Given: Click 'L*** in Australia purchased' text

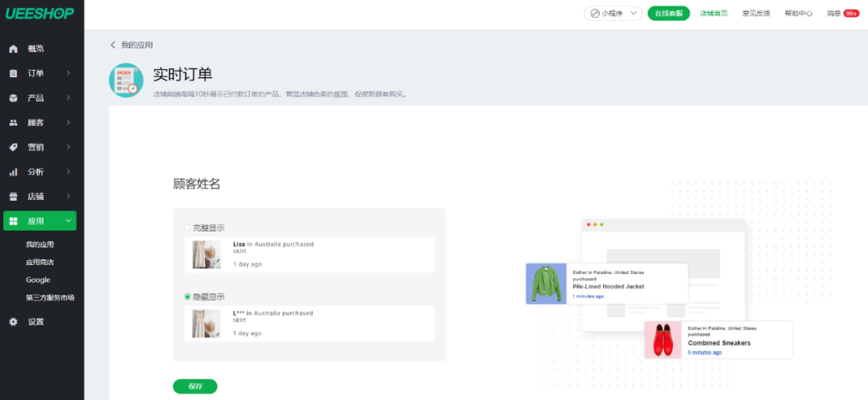Looking at the screenshot, I should pos(273,313).
